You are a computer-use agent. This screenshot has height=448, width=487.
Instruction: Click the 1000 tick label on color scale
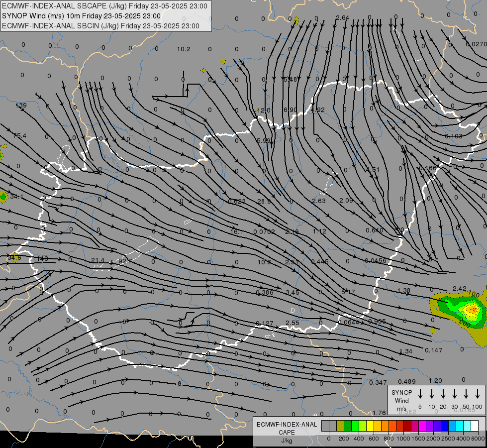[403, 439]
